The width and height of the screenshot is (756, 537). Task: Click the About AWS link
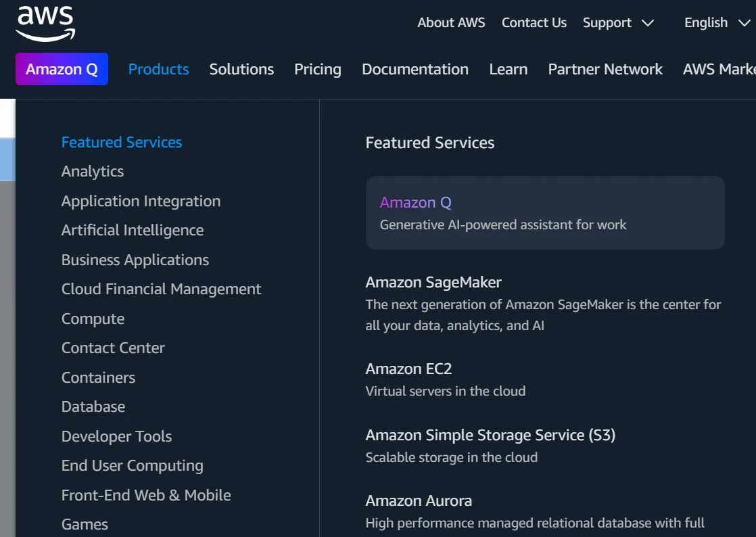click(x=451, y=22)
